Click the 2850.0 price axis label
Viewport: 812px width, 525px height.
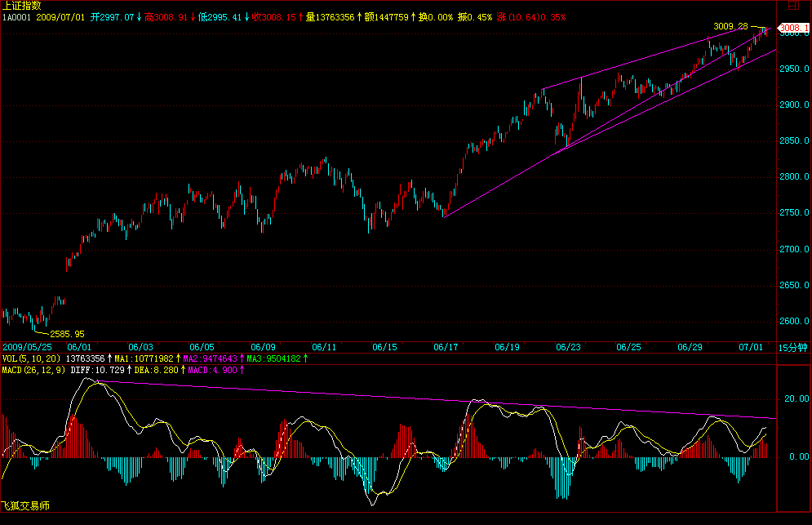[x=794, y=141]
